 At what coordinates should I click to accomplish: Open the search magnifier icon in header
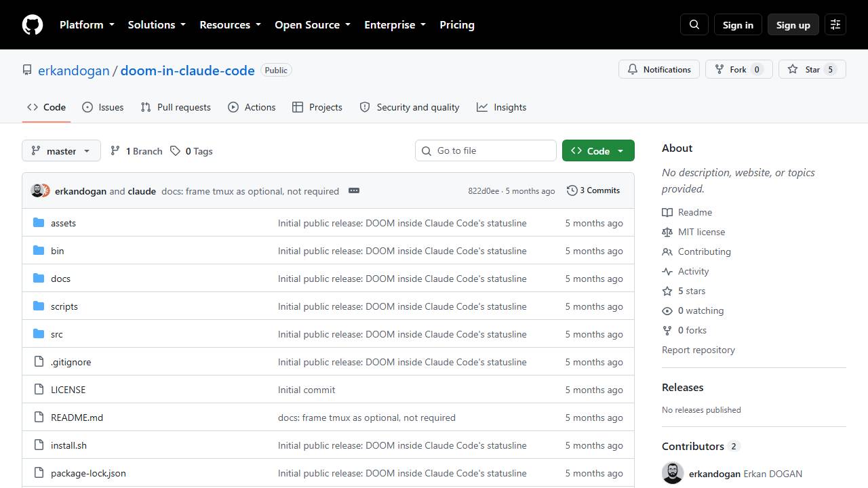tap(694, 24)
